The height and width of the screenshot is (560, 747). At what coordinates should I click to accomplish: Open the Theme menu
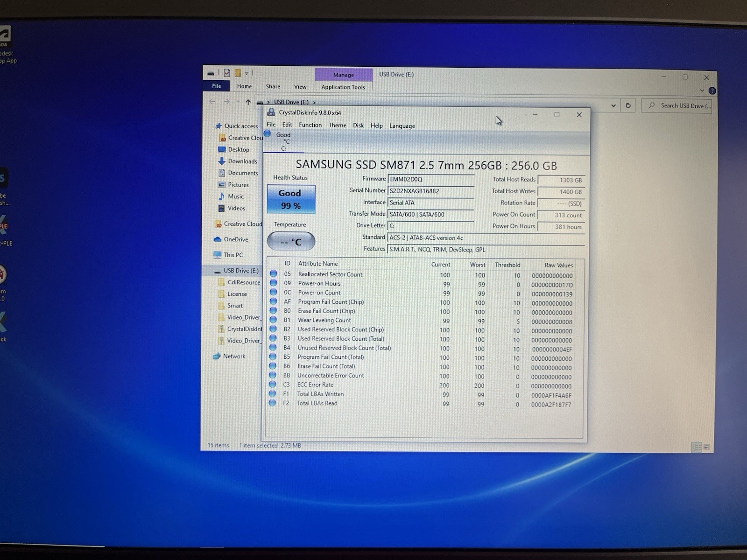(338, 125)
